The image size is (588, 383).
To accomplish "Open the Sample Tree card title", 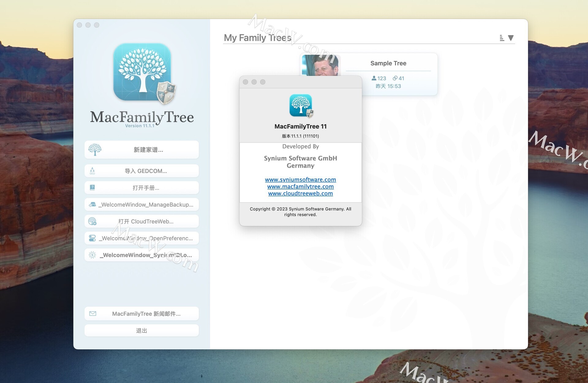I will (388, 63).
